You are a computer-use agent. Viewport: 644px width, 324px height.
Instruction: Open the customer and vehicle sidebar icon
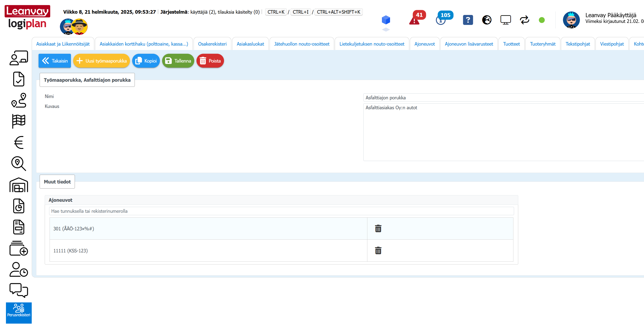click(x=19, y=58)
